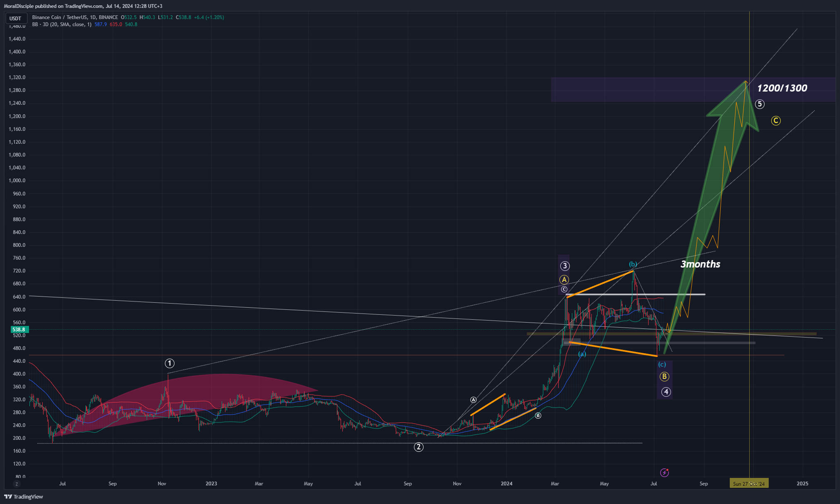
Task: Click the change value +6.4 (+1.20%)
Action: coord(209,17)
